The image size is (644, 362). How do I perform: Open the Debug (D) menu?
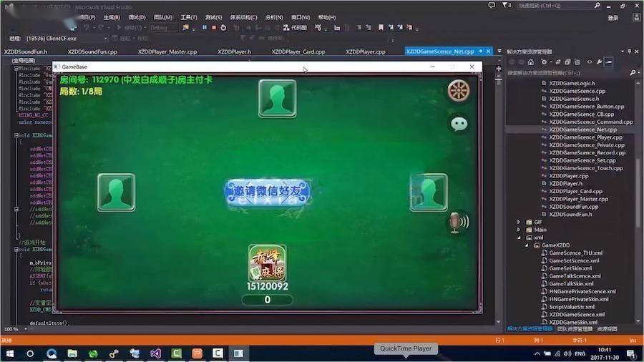click(x=137, y=17)
